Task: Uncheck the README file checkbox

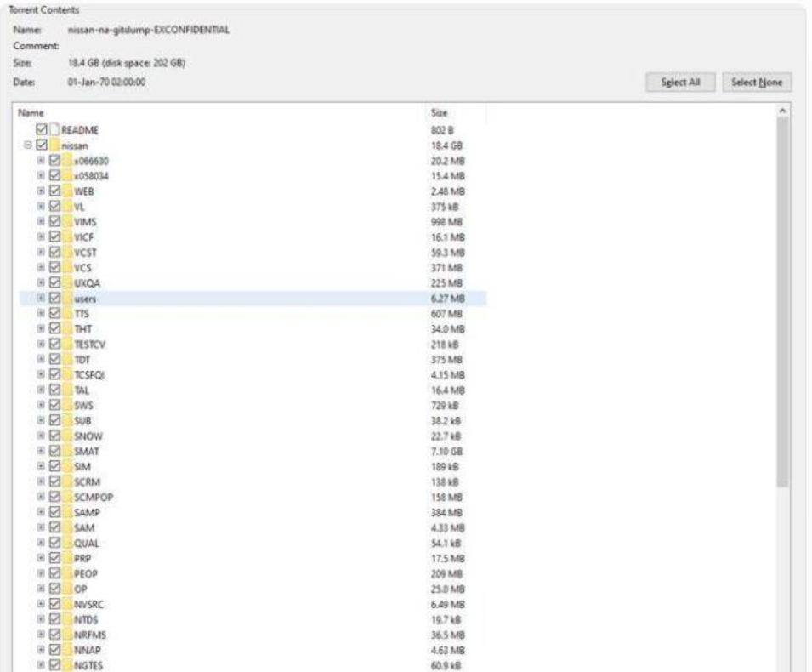Action: click(x=43, y=129)
